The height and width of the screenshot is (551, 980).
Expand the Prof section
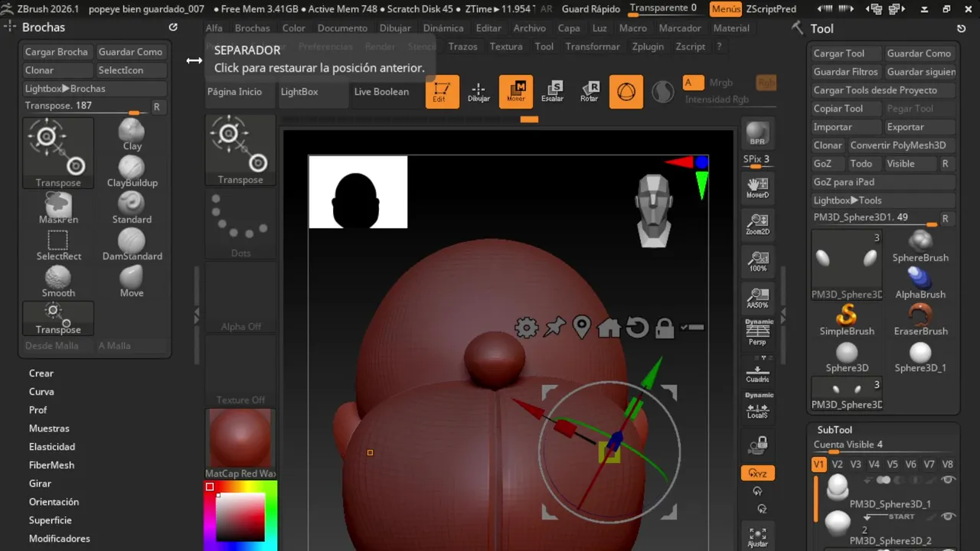(38, 410)
